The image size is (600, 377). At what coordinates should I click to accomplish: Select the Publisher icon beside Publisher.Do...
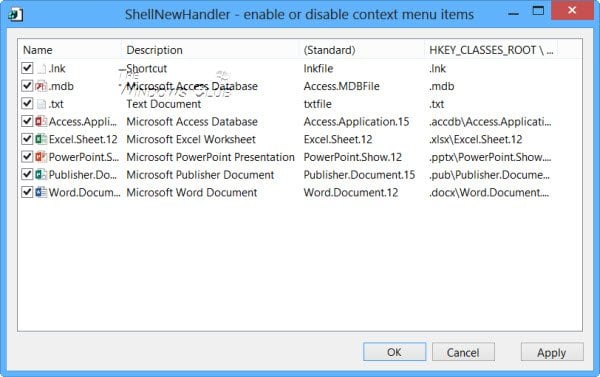(41, 174)
